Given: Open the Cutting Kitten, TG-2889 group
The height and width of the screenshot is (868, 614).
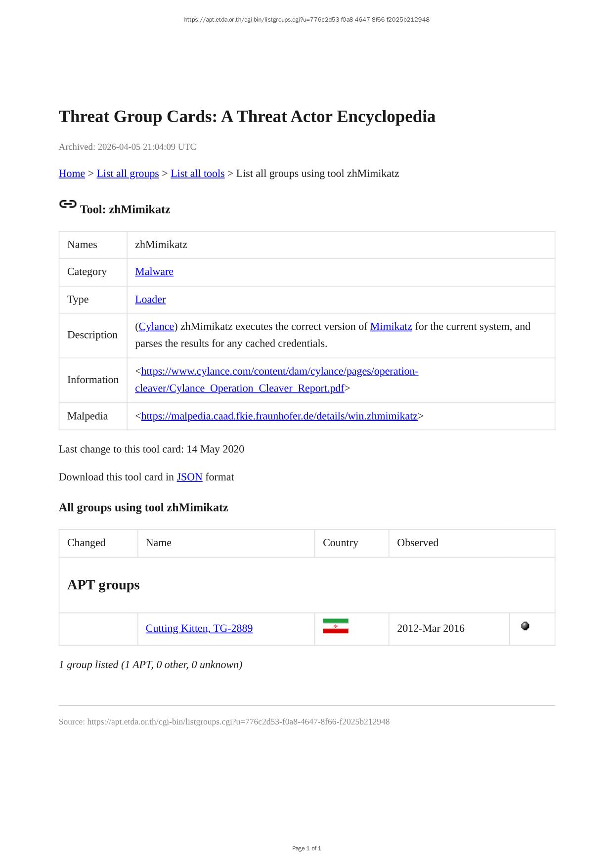Looking at the screenshot, I should (x=199, y=628).
